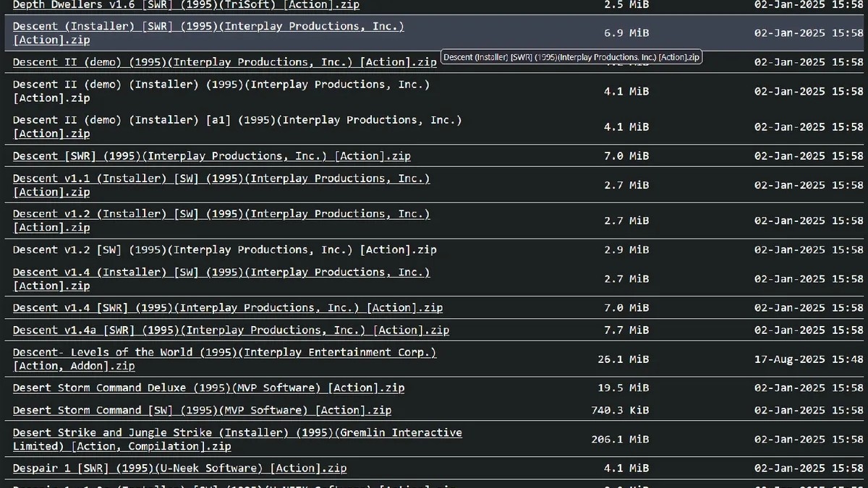Download Despair 1 [SWR] U-Neek Software zip

click(x=179, y=468)
